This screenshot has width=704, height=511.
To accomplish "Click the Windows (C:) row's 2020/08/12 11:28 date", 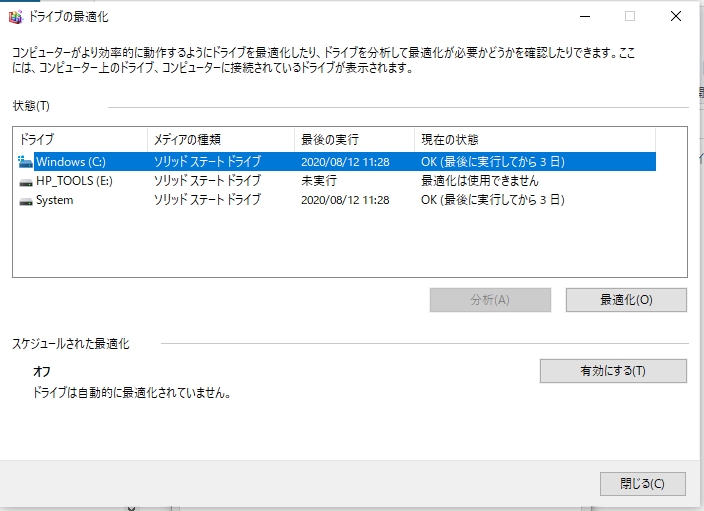I will coord(345,162).
